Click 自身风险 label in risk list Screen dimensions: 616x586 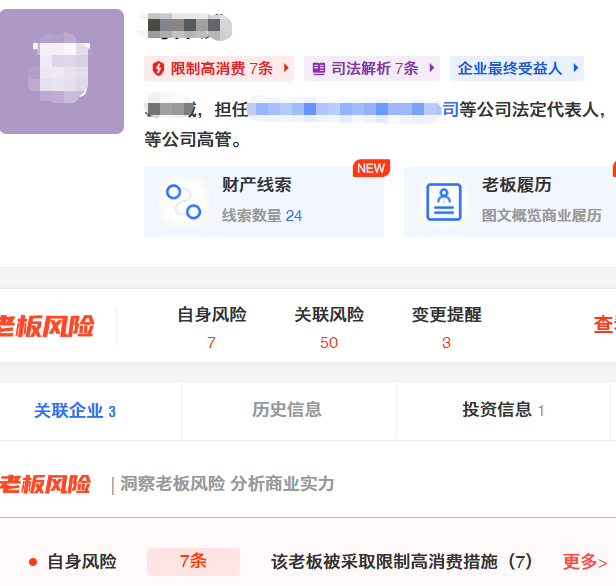82,562
